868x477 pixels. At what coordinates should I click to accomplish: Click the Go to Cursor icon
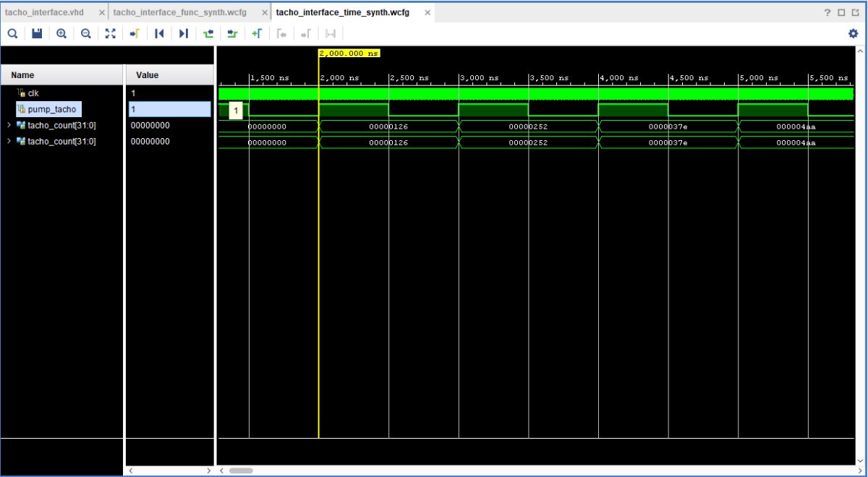click(x=135, y=33)
